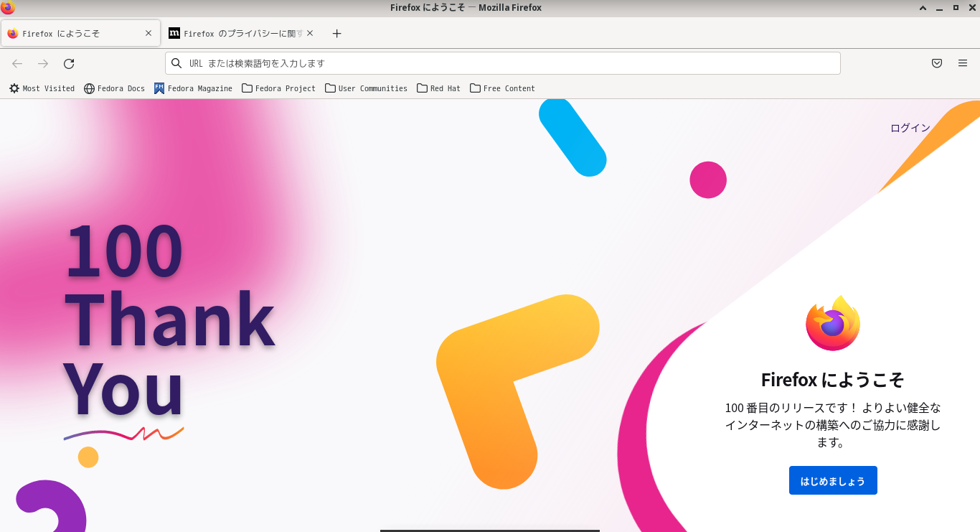Image resolution: width=980 pixels, height=532 pixels.
Task: Expand the Fedora Project bookmark folder
Action: pyautogui.click(x=278, y=88)
